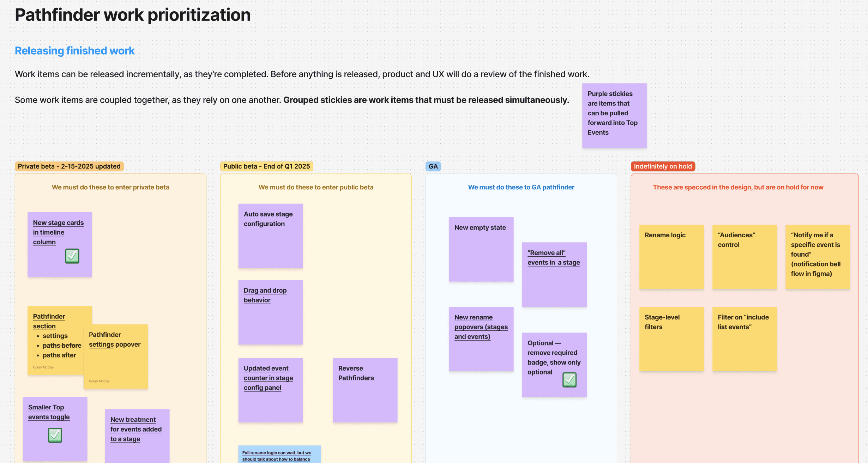Click green checkmark on Smaller Top events toggle sticky
The width and height of the screenshot is (868, 463).
point(55,435)
